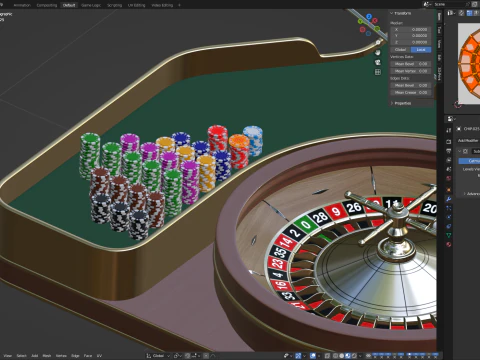This screenshot has height=360, width=480.
Task: Toggle snapping magnet in header
Action: [x=187, y=356]
